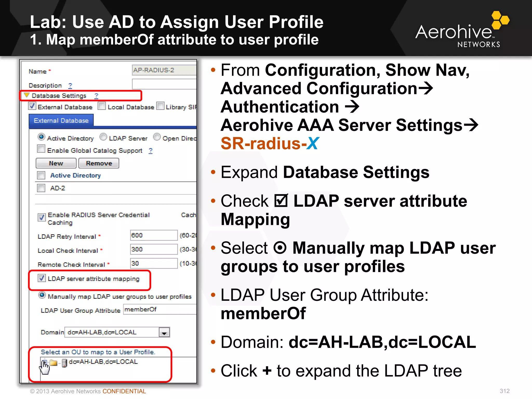Toggle Enable RADIUS Server Credential Caching
Screen dimensions: 532x399
click(42, 217)
